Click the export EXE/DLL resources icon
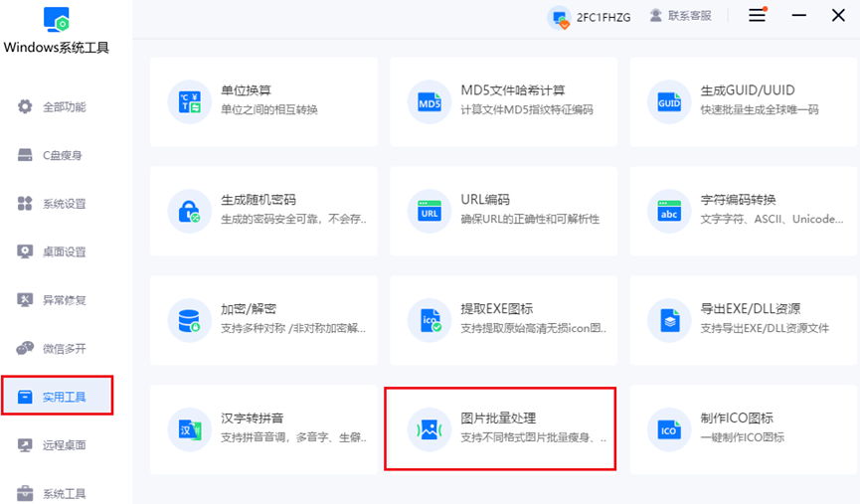860x504 pixels. 669,320
